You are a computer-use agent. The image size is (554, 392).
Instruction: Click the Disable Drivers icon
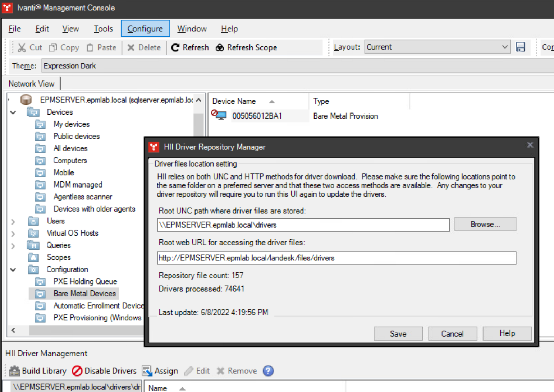click(x=77, y=370)
